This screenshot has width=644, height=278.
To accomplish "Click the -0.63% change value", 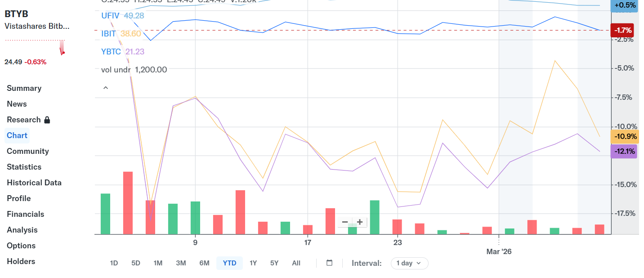I will pyautogui.click(x=36, y=62).
